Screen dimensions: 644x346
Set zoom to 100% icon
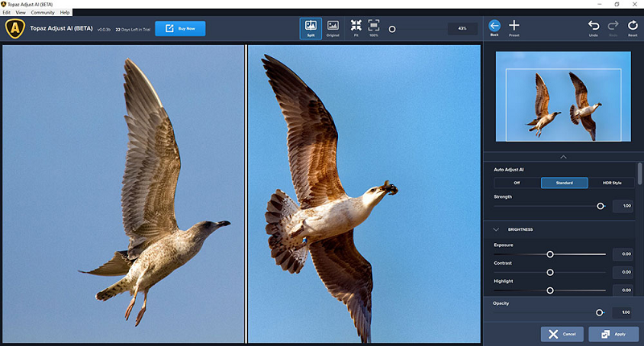point(374,28)
